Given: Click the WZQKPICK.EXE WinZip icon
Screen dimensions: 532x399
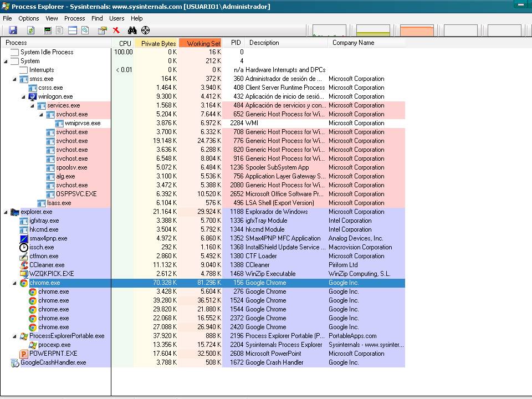Looking at the screenshot, I should coord(24,274).
